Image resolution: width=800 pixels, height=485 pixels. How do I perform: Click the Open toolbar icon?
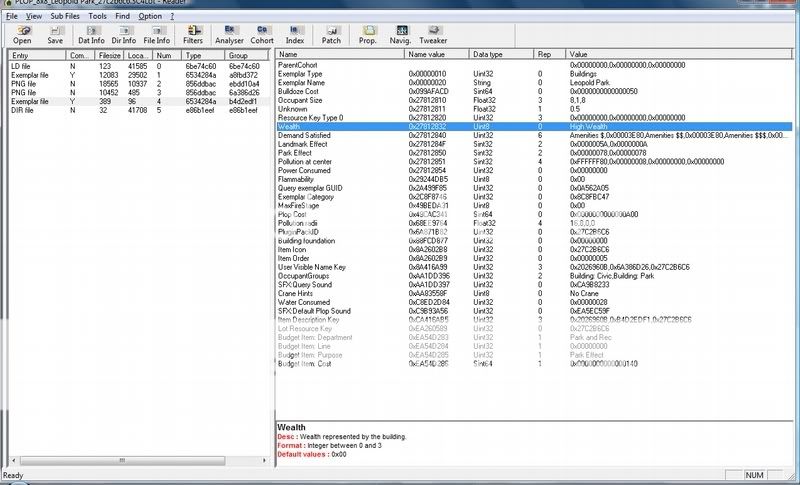(22, 35)
